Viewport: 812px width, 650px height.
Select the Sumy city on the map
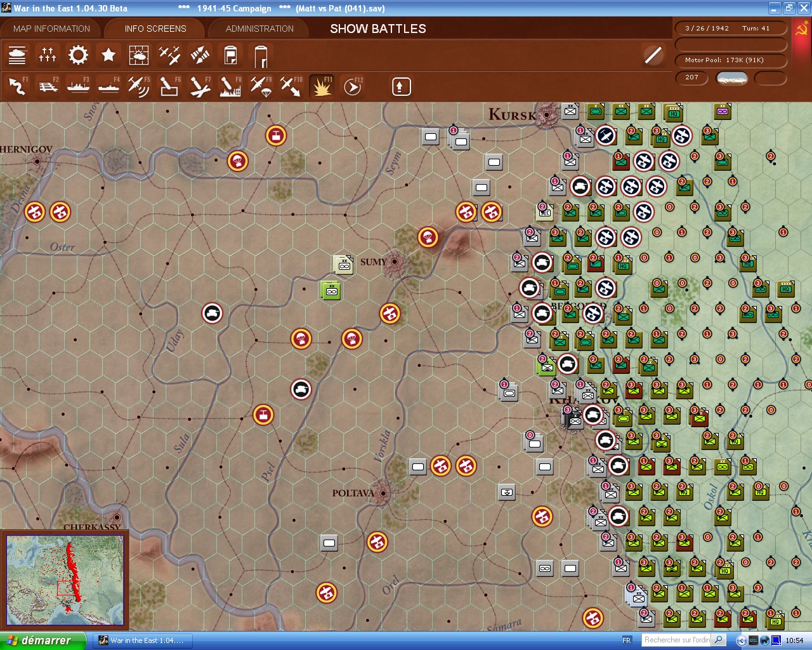pyautogui.click(x=395, y=262)
